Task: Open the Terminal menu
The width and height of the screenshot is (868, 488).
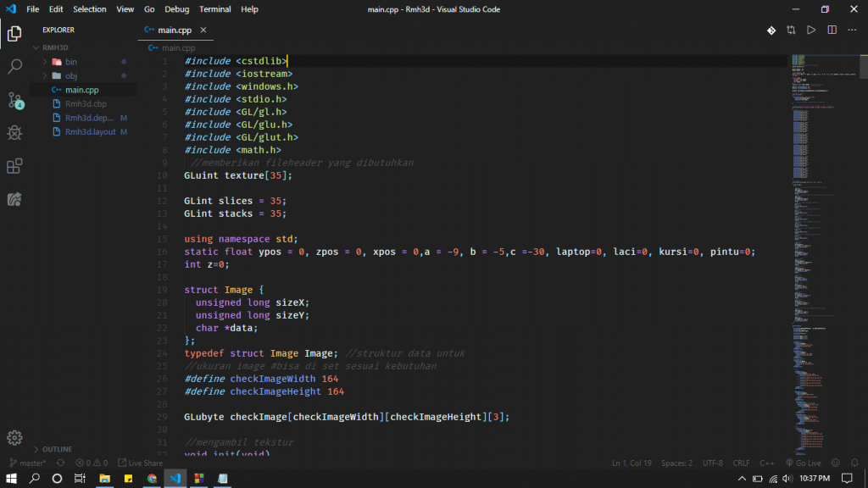Action: tap(214, 9)
